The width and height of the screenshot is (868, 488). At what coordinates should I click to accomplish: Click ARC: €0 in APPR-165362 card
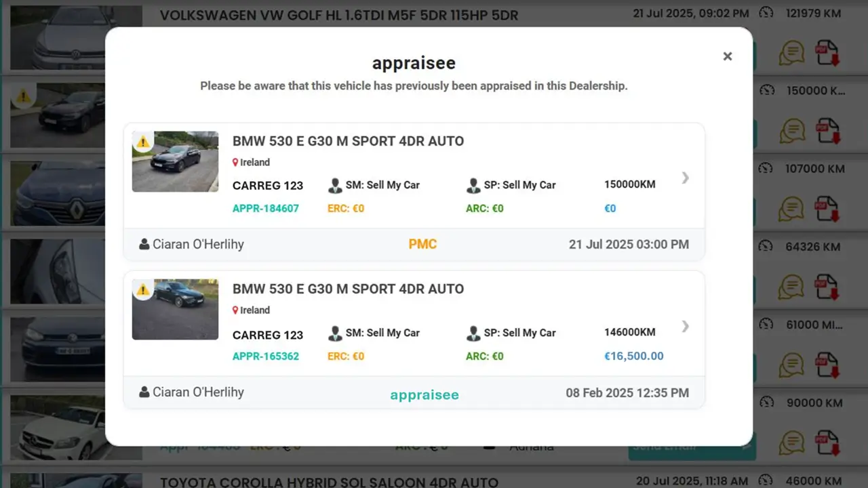tap(485, 356)
